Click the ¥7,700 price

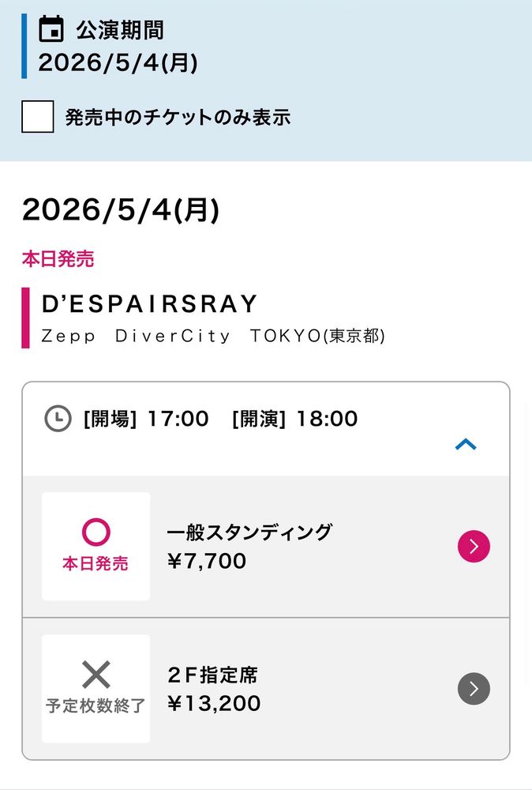[x=207, y=562]
